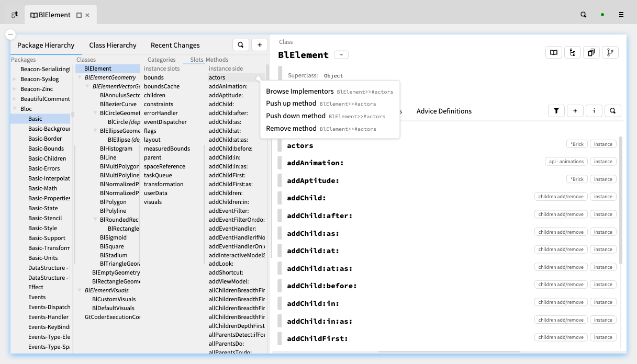637x364 pixels.
Task: Open the class hierarchy tree icon
Action: 573,52
